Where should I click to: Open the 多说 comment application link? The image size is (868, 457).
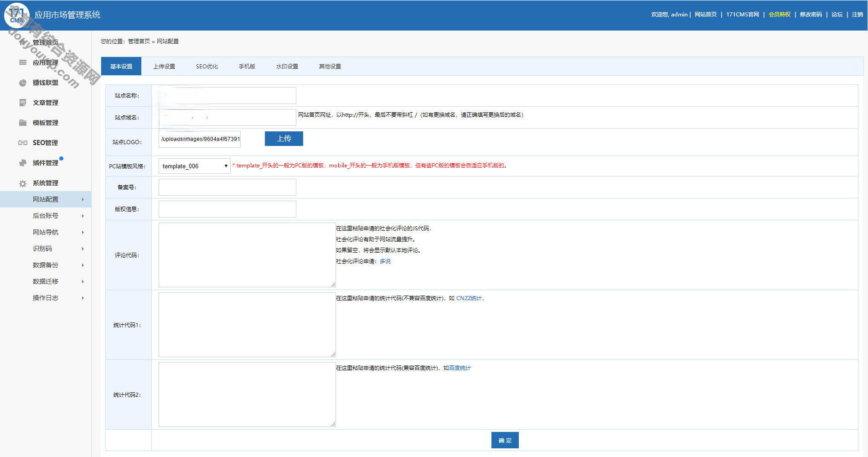click(385, 261)
